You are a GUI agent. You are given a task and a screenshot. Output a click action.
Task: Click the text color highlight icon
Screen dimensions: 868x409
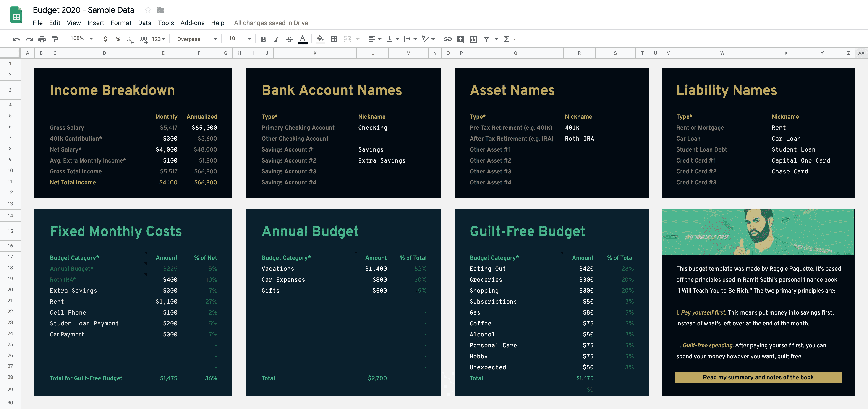click(x=303, y=39)
